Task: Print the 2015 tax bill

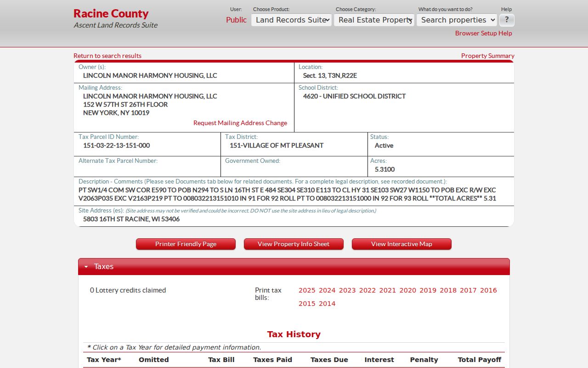Action: click(307, 304)
